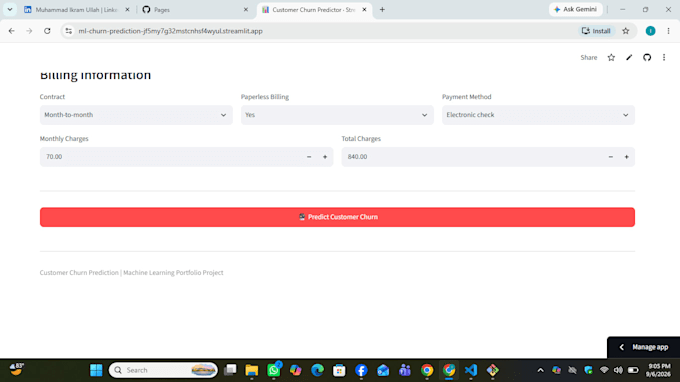The image size is (680, 382).
Task: Open Task View from the taskbar
Action: [230, 370]
